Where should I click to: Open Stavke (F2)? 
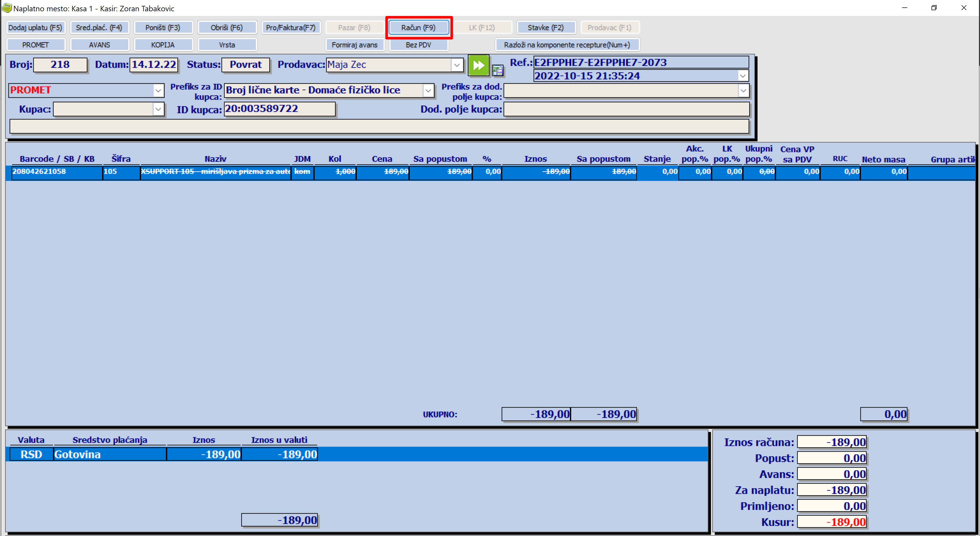click(546, 27)
